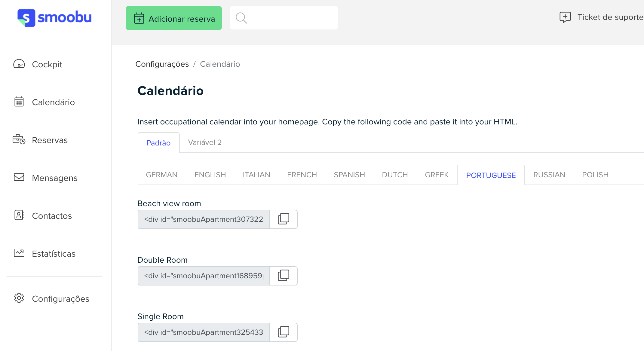Open Contactos via the address book icon

point(19,215)
